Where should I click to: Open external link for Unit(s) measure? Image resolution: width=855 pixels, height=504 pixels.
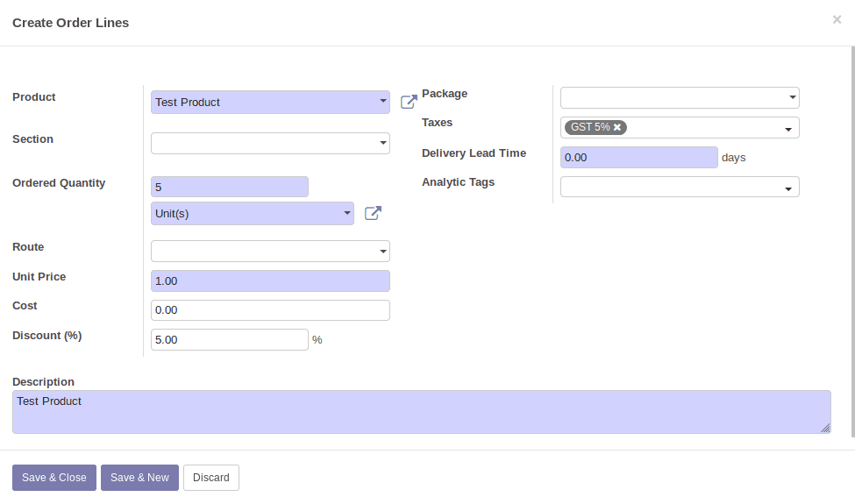coord(373,213)
